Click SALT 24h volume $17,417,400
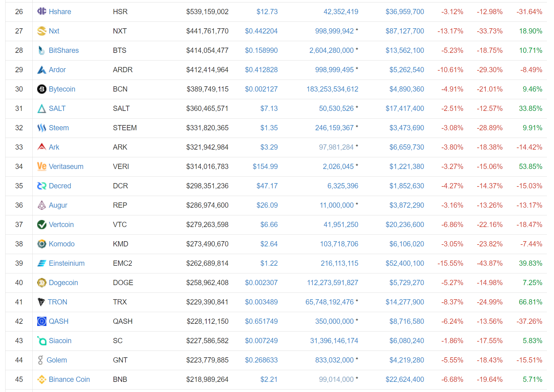Screen dimensions: 554x392 pyautogui.click(x=405, y=108)
